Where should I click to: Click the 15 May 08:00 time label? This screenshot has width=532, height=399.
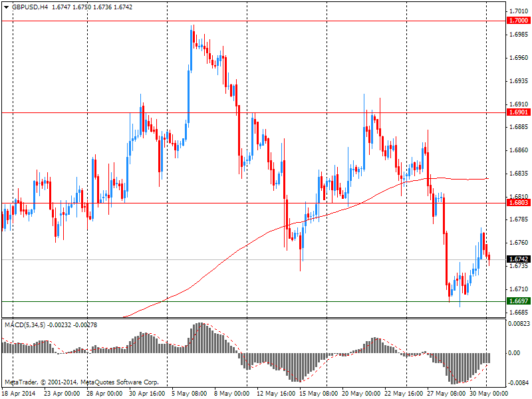[x=319, y=394]
